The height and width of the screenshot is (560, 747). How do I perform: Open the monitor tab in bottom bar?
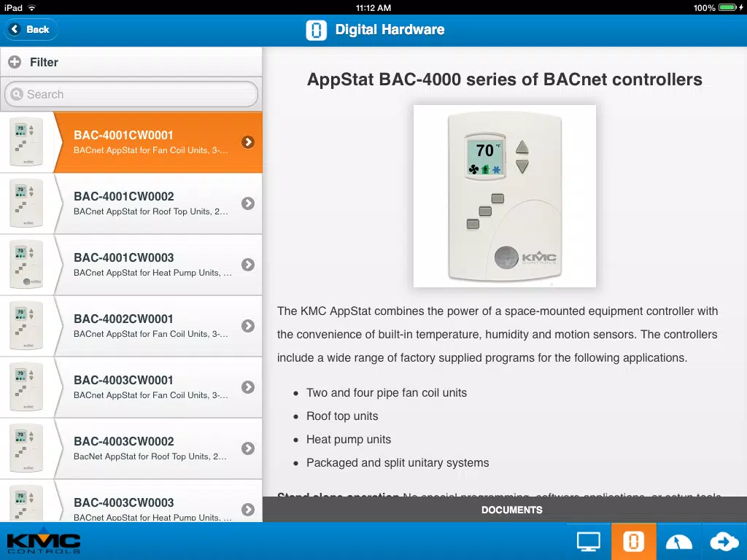tap(589, 542)
